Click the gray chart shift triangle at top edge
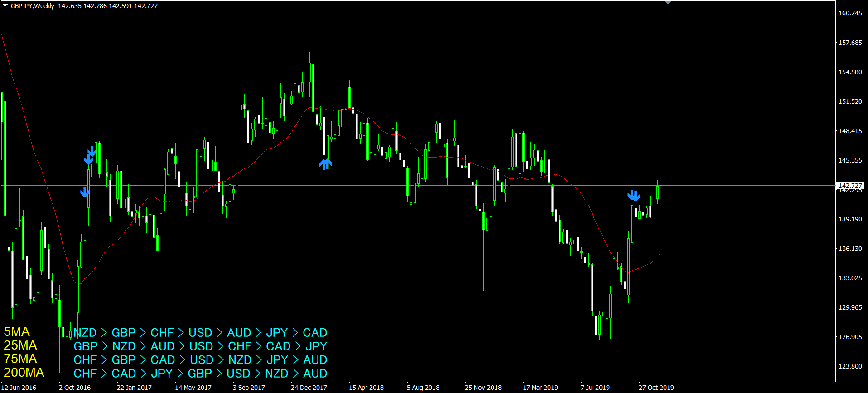868x393 pixels. click(x=668, y=3)
